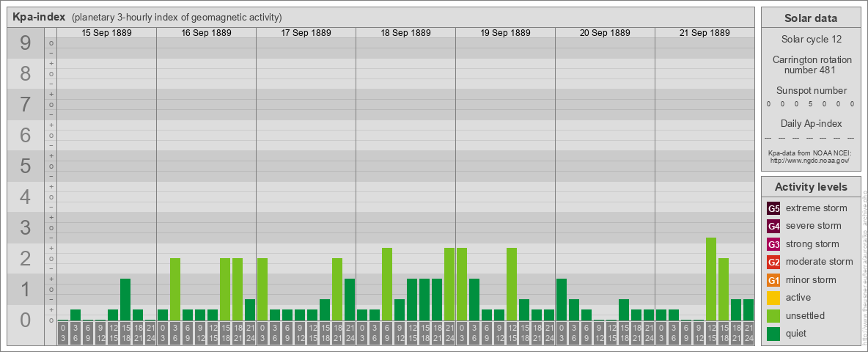Click the y-axis label 0
This screenshot has width=868, height=352.
tap(26, 320)
